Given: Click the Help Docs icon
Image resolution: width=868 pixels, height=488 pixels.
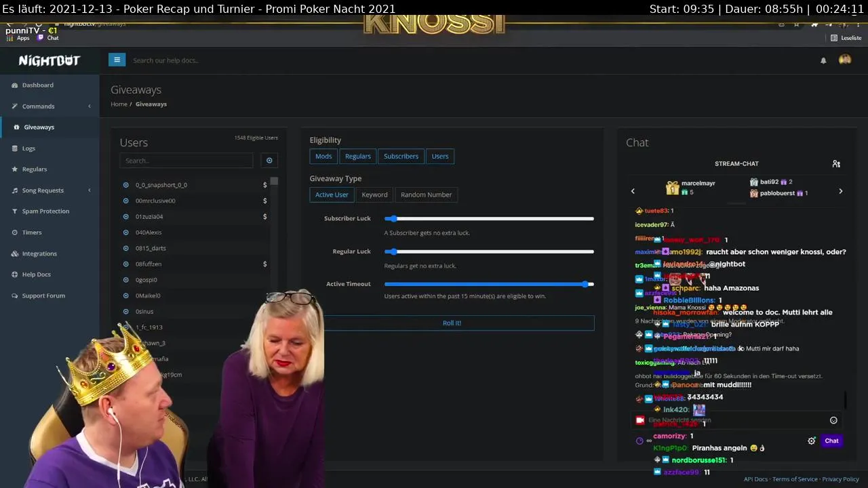Looking at the screenshot, I should pyautogui.click(x=15, y=274).
